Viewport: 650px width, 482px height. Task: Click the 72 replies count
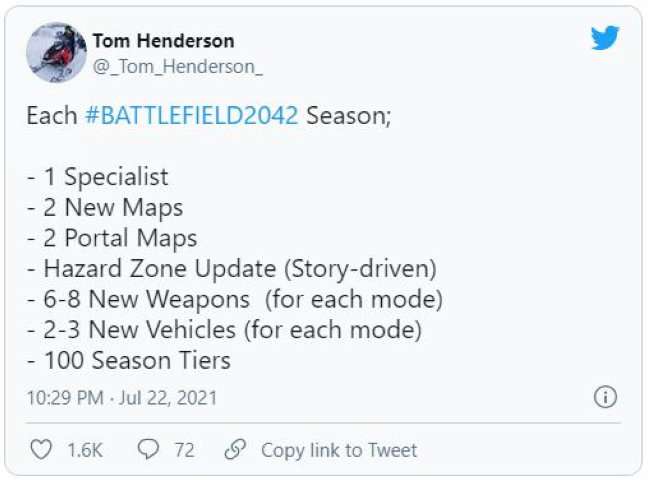[x=184, y=450]
